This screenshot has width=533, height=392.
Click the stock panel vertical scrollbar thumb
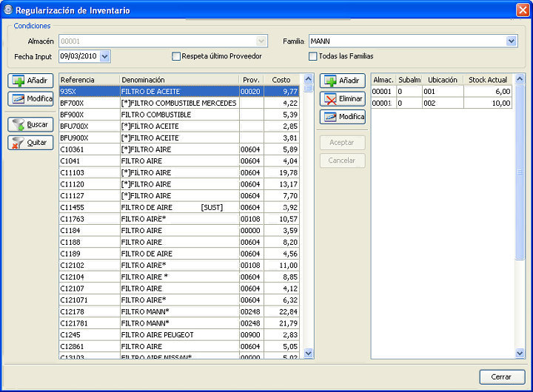pyautogui.click(x=520, y=172)
